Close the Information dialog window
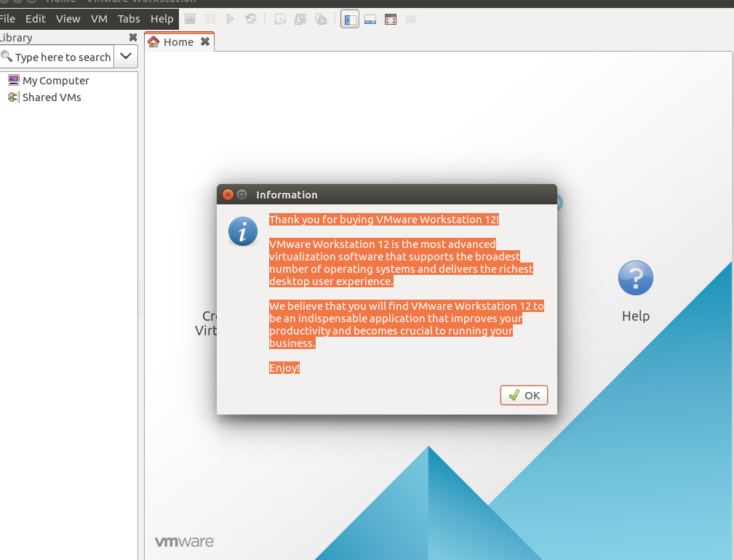The width and height of the screenshot is (734, 560). 228,195
